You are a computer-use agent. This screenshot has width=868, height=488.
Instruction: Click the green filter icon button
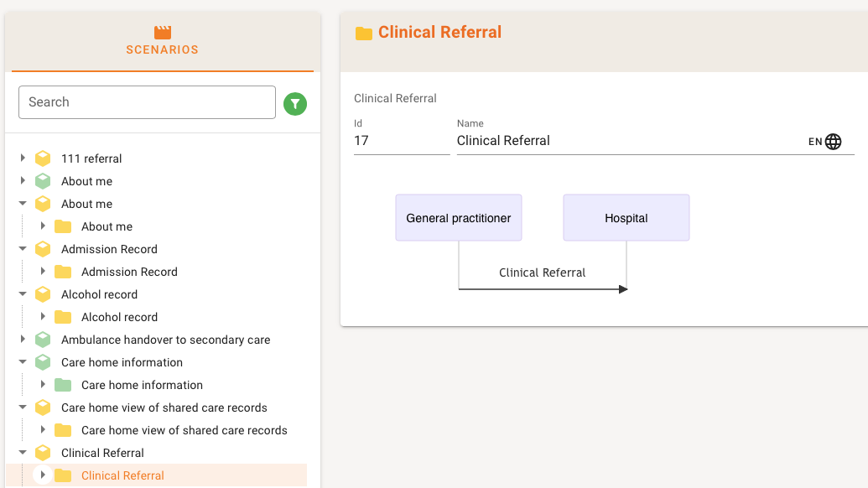click(x=295, y=103)
